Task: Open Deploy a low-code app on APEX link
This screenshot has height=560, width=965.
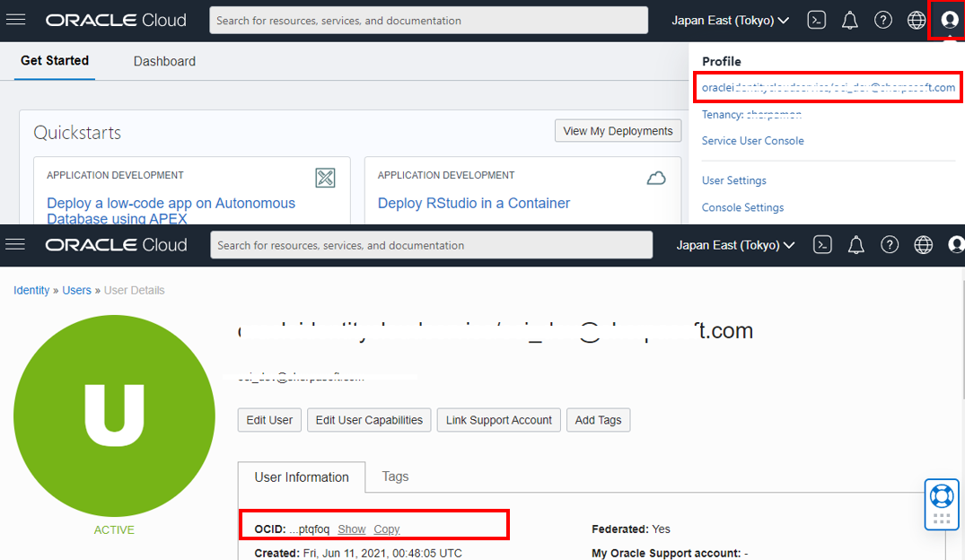Action: (x=171, y=211)
